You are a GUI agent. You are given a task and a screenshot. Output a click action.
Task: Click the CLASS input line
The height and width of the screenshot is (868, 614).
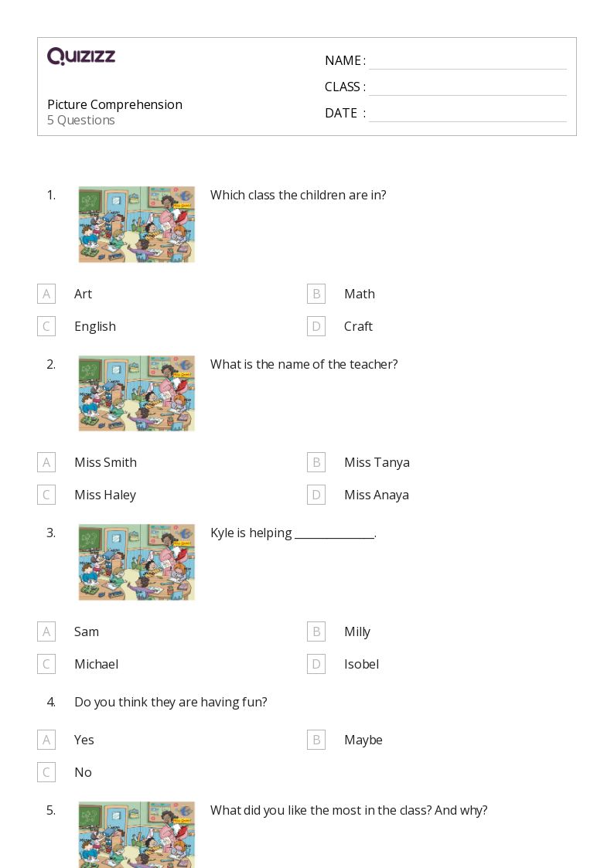pos(467,88)
